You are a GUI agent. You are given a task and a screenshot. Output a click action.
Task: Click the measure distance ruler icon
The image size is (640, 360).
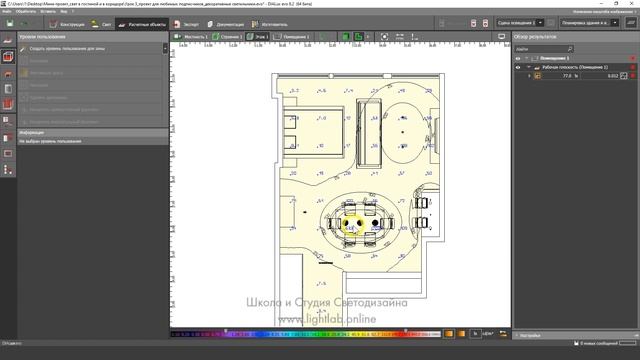(400, 37)
